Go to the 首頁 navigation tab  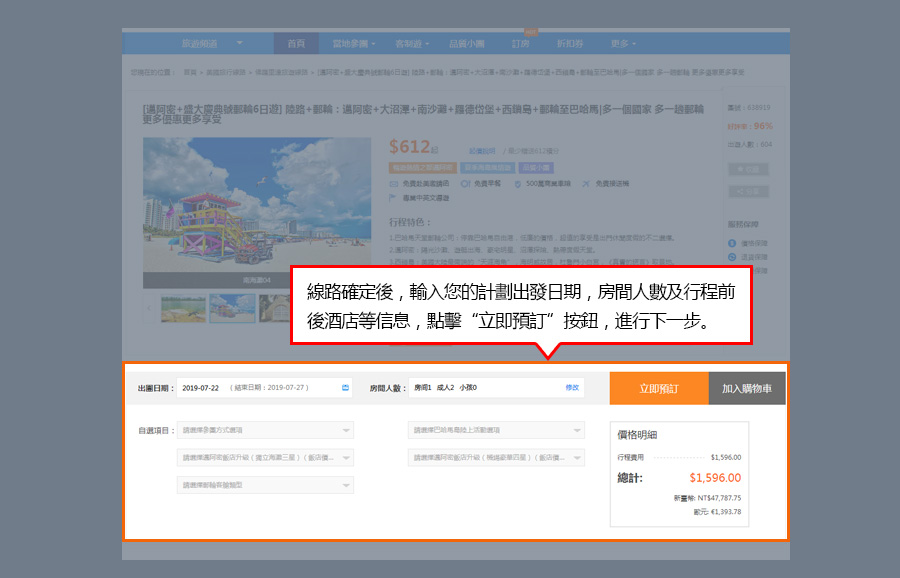pos(296,44)
